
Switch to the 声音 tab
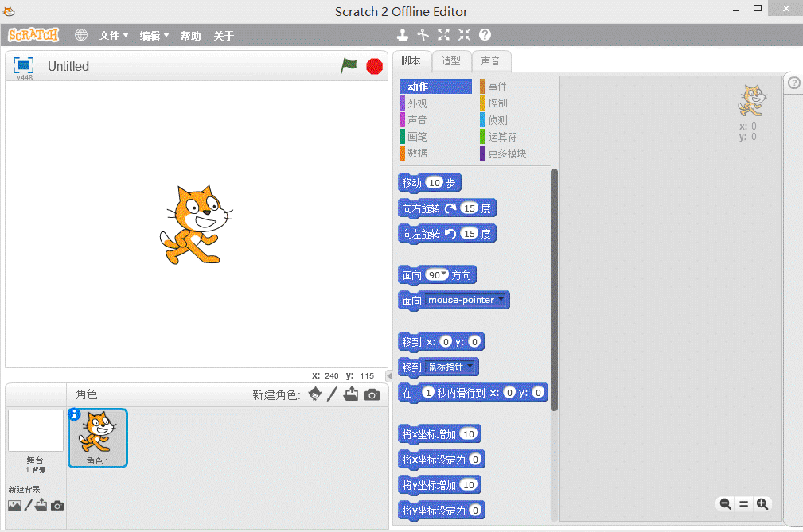[x=490, y=61]
